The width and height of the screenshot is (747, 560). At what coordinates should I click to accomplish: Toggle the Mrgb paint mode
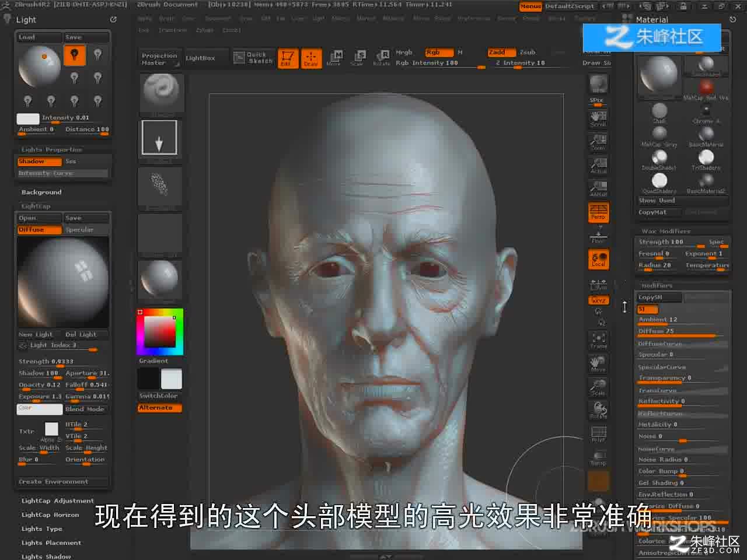click(404, 52)
